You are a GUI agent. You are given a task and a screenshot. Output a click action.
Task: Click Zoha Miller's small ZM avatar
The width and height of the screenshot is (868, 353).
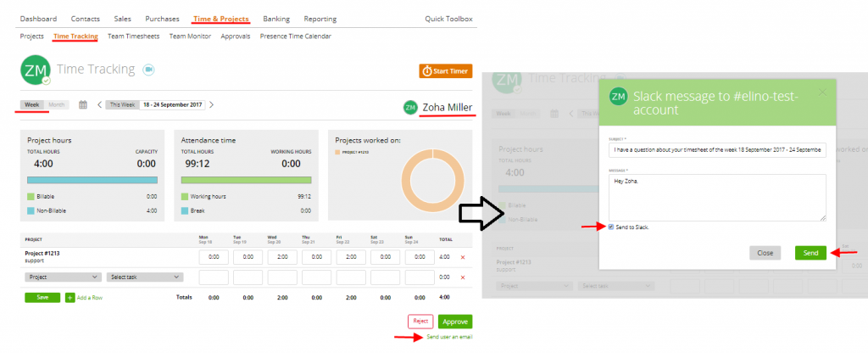(x=410, y=108)
